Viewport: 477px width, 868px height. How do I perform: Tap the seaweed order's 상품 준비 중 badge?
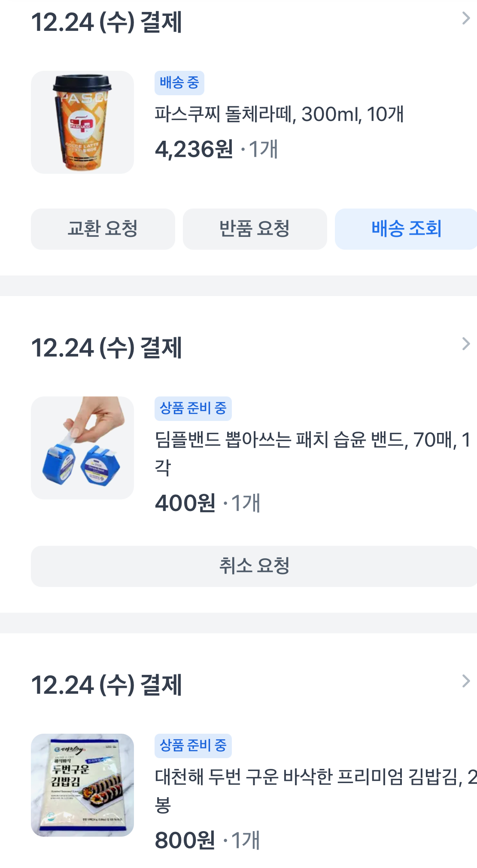click(x=193, y=745)
